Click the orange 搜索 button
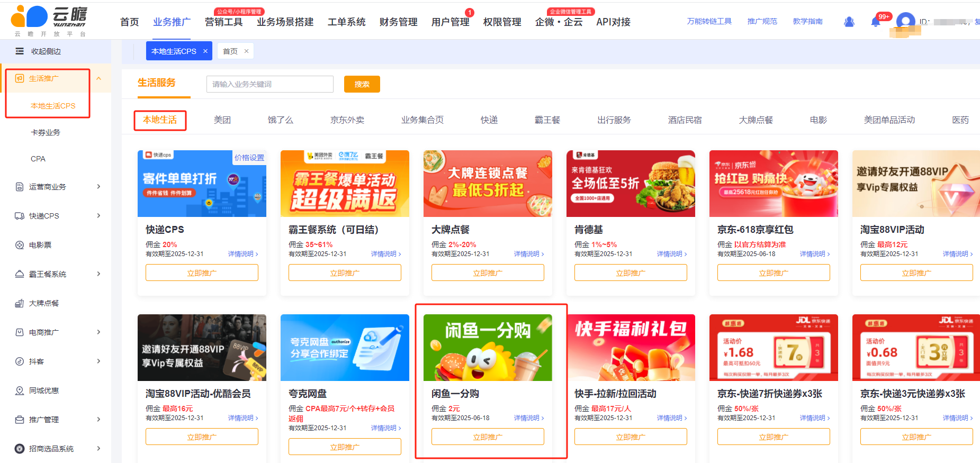This screenshot has width=980, height=463. click(362, 84)
